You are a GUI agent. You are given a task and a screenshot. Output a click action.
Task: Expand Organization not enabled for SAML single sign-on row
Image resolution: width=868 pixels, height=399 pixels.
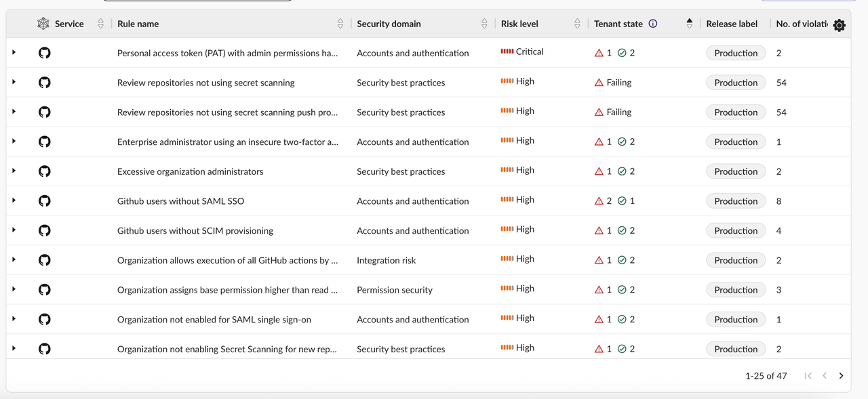(14, 318)
